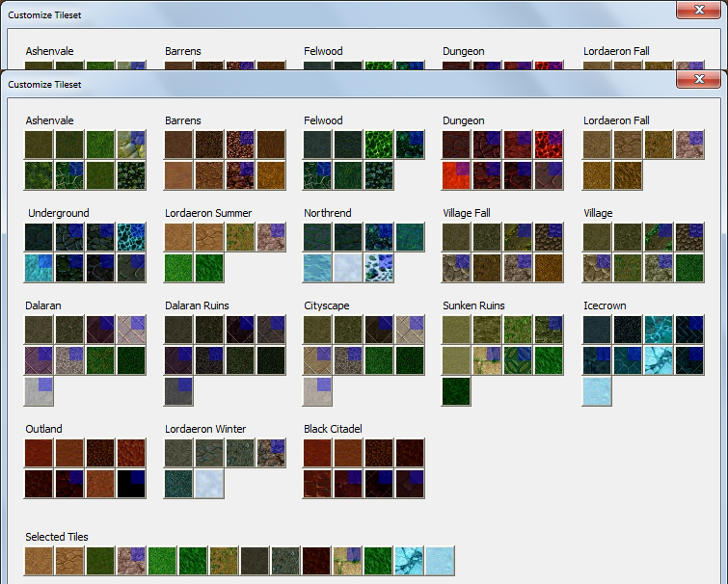728x584 pixels.
Task: Choose Ashenvale rocky tile with blue corner
Action: [x=131, y=145]
